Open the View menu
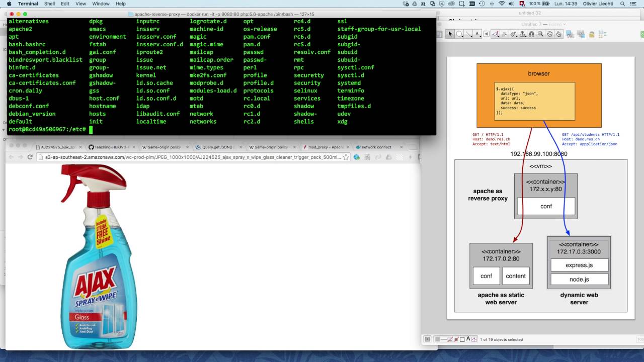Image resolution: width=644 pixels, height=362 pixels. coord(80,4)
